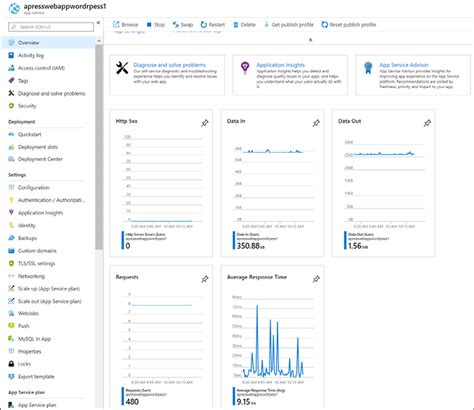The width and height of the screenshot is (474, 410).
Task: Click the Scale up (App Service plan) icon
Action: (x=11, y=288)
